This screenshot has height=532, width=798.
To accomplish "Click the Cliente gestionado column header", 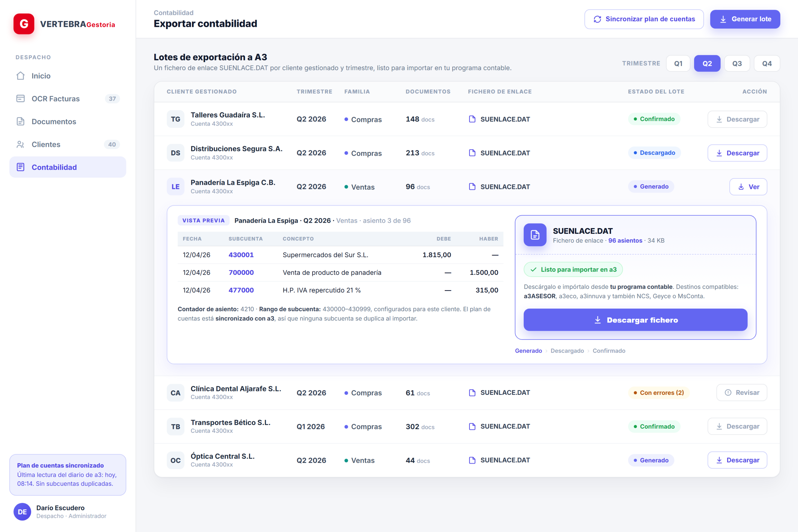I will point(201,92).
